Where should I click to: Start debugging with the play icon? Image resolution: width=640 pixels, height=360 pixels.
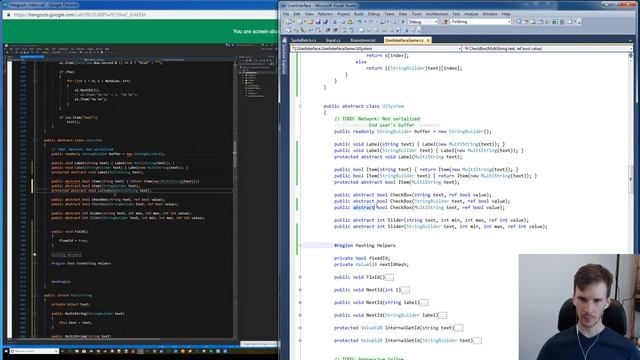click(403, 22)
